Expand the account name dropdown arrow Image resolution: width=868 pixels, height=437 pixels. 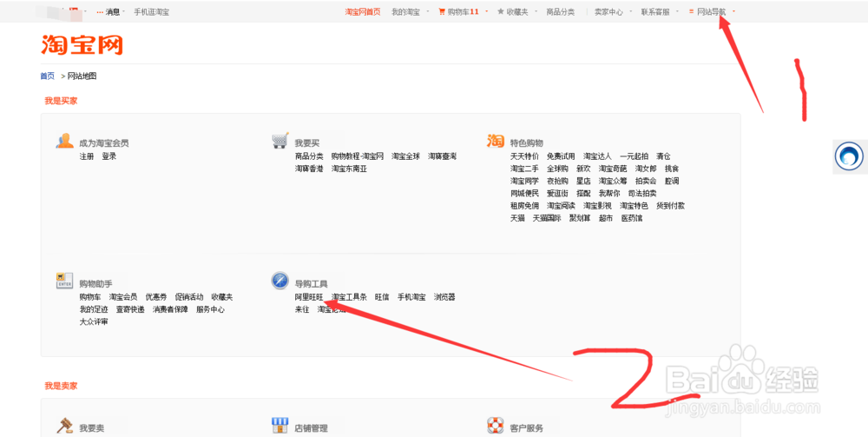click(x=85, y=11)
